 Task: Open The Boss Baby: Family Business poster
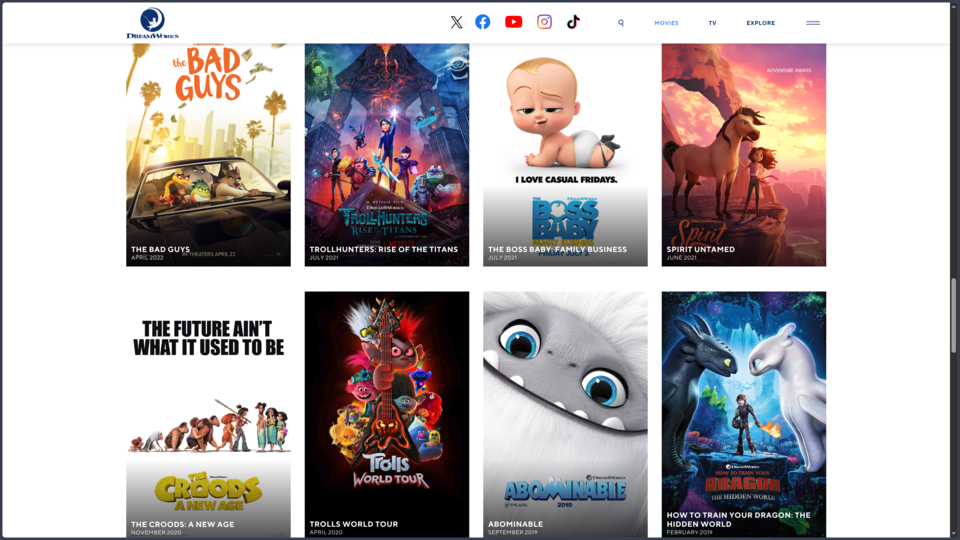click(x=565, y=154)
